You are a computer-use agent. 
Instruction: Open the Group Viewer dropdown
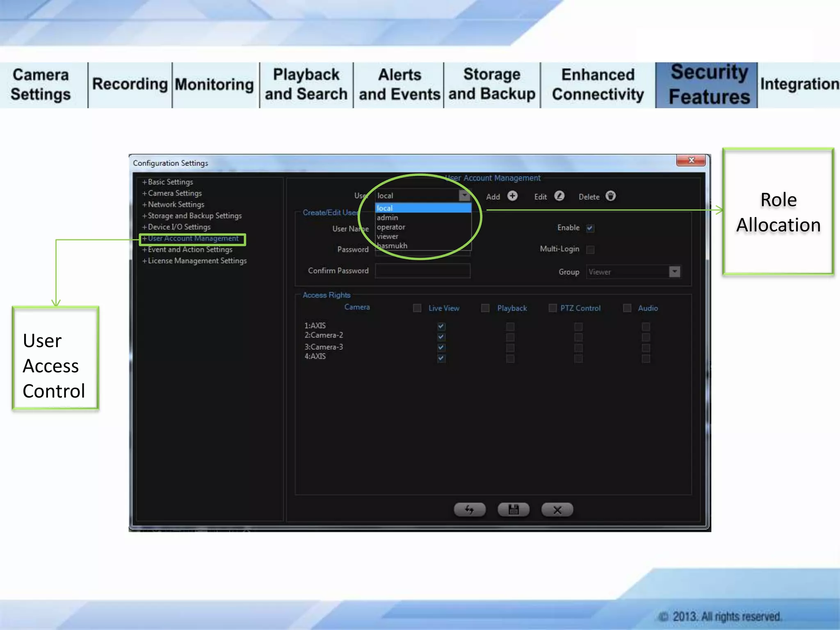(675, 272)
